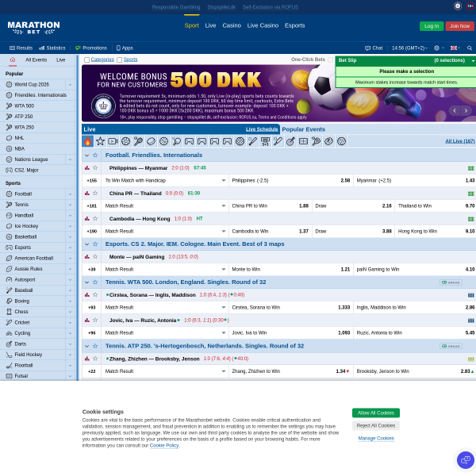Screen dimensions: 476x476
Task: Favourite the Football Friendlies Internationals category star
Action: click(x=95, y=155)
